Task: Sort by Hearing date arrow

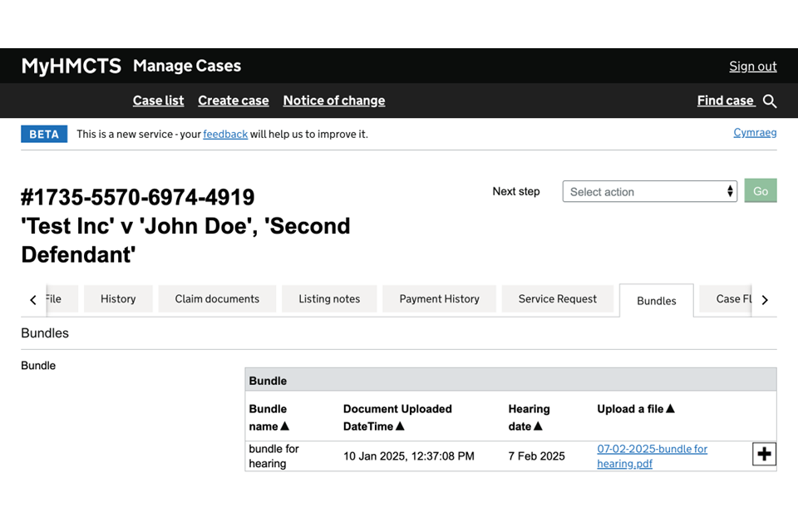Action: point(538,426)
